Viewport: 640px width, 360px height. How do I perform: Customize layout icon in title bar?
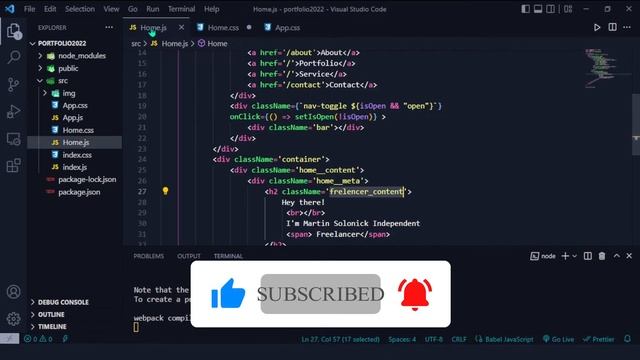coord(568,9)
